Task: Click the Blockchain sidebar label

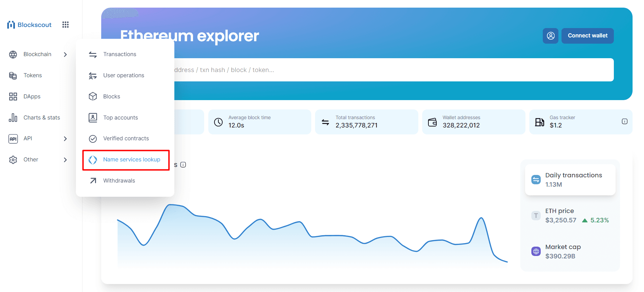Action: click(37, 54)
